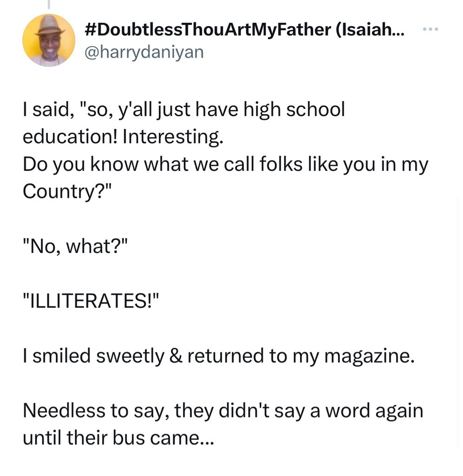Select the "education! Interesting." line
Screen dimensions: 463x476
click(124, 137)
